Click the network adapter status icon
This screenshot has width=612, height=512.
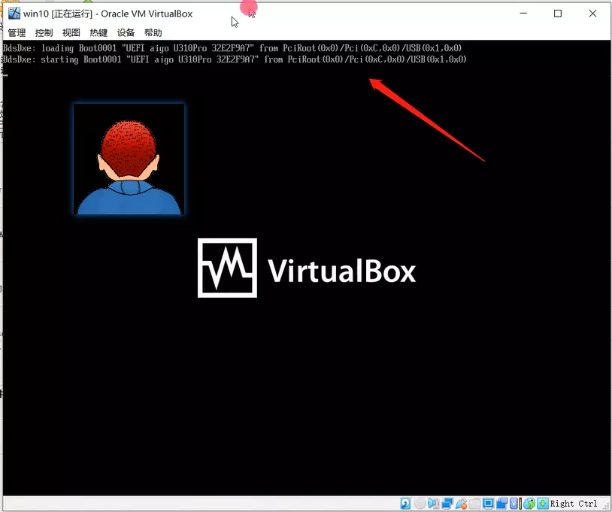[447, 503]
